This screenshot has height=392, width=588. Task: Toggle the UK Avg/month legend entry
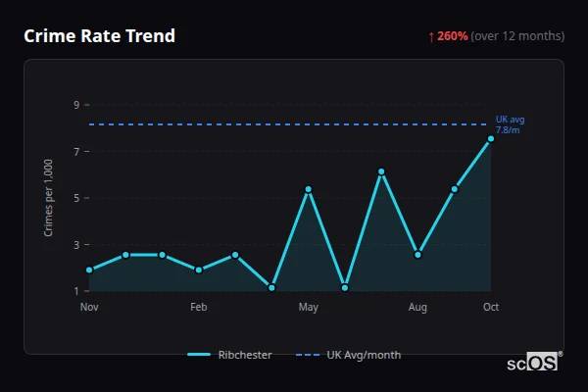click(x=348, y=355)
